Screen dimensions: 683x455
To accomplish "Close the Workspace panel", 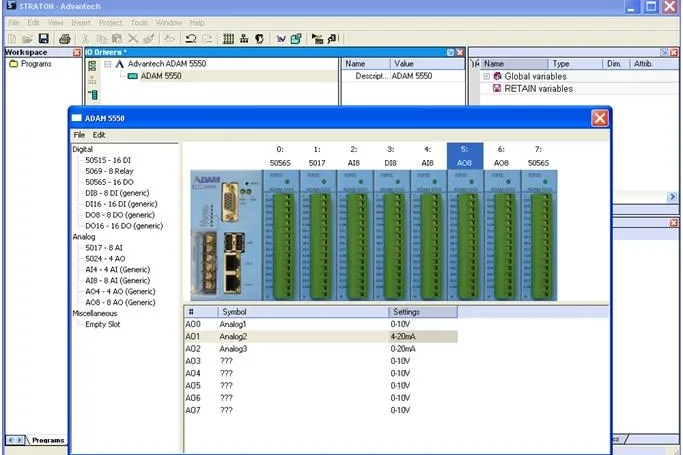I will pos(77,52).
